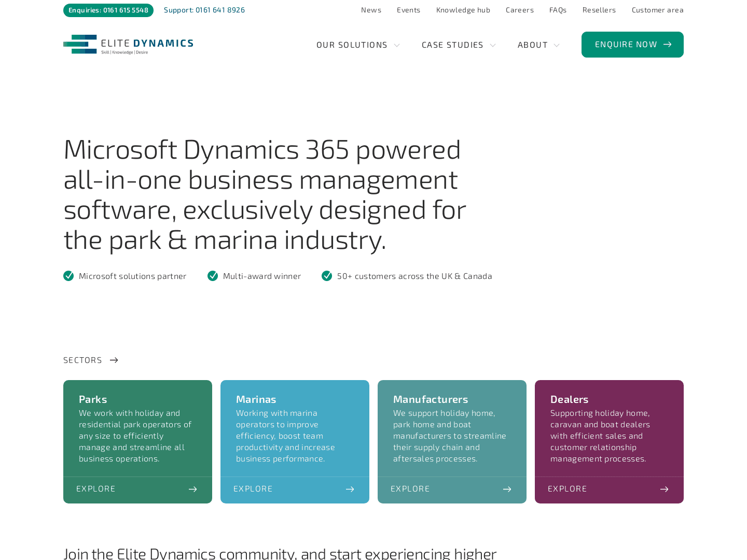Click the Elite Dynamics logo
The width and height of the screenshot is (747, 560).
click(128, 44)
